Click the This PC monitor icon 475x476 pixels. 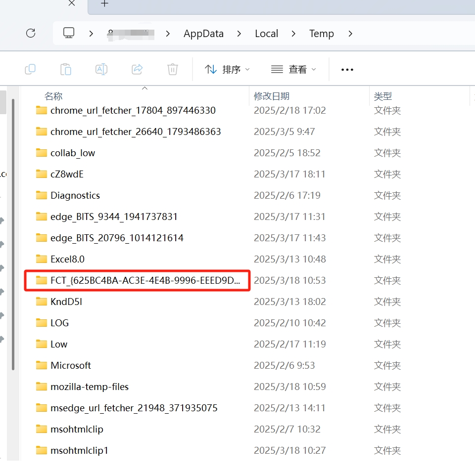69,33
